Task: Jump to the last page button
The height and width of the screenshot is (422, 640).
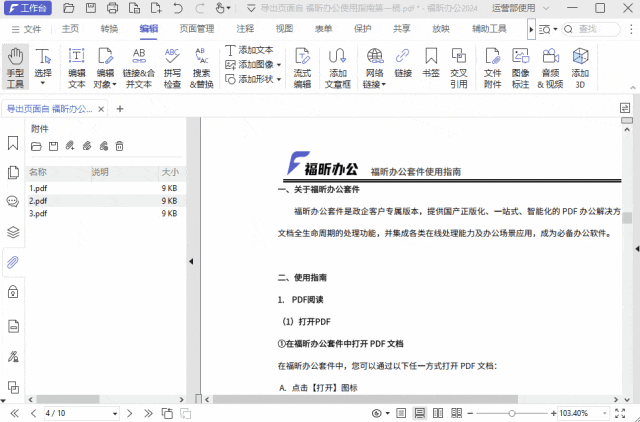Action: pos(148,414)
